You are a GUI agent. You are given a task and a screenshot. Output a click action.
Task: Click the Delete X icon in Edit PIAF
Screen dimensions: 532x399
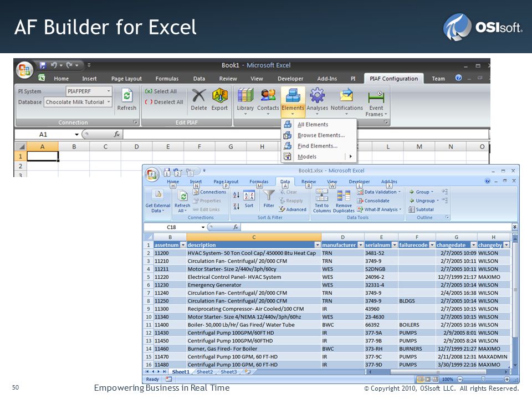coord(199,95)
